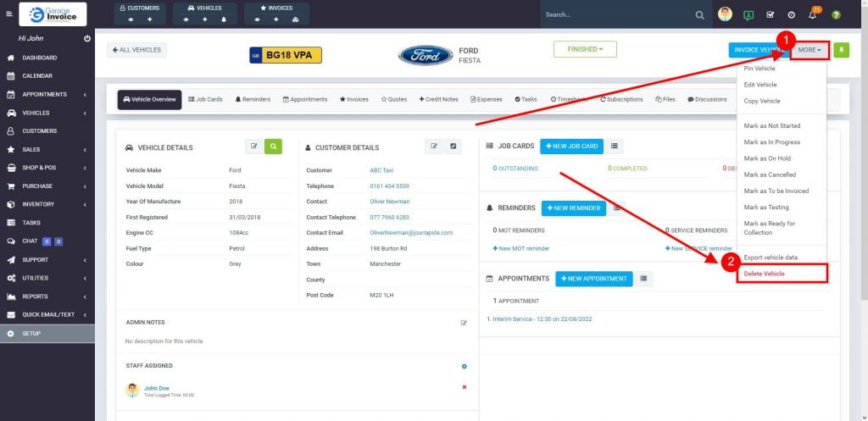Click the New Job Card button
The height and width of the screenshot is (421, 868).
[x=571, y=146]
